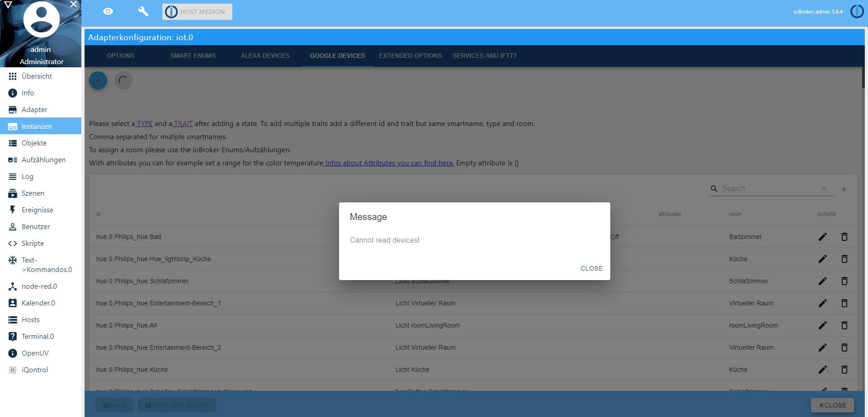This screenshot has height=417, width=868.
Task: Open the sidebar triangle dropdown menu
Action: coord(8,5)
